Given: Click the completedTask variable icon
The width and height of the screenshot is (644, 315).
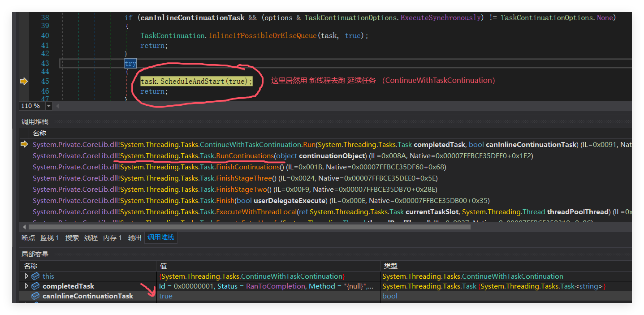Looking at the screenshot, I should (35, 286).
